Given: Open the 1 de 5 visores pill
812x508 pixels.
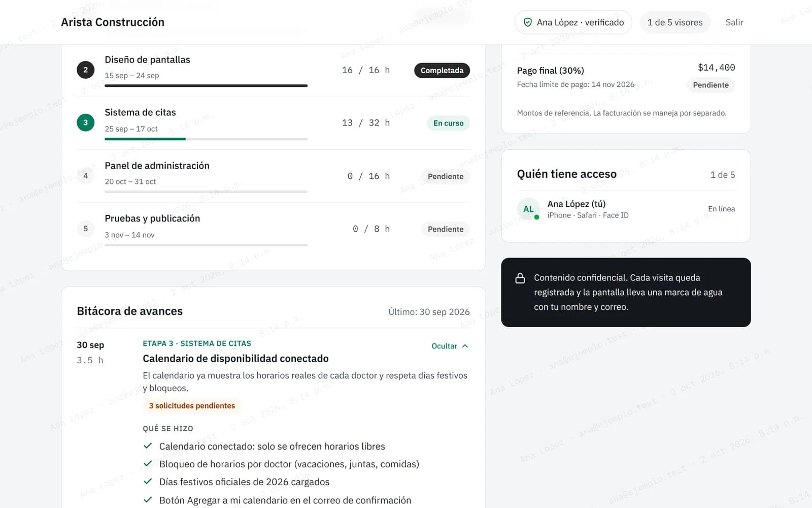Looking at the screenshot, I should tap(675, 22).
